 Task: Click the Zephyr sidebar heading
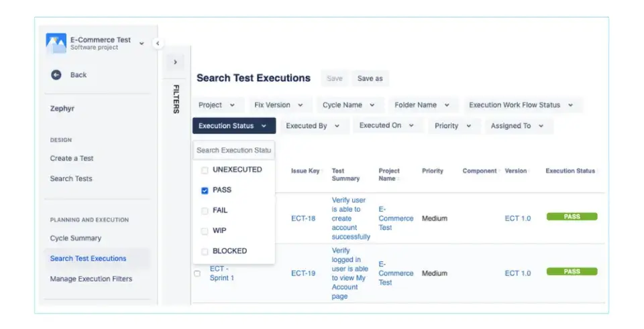point(62,109)
